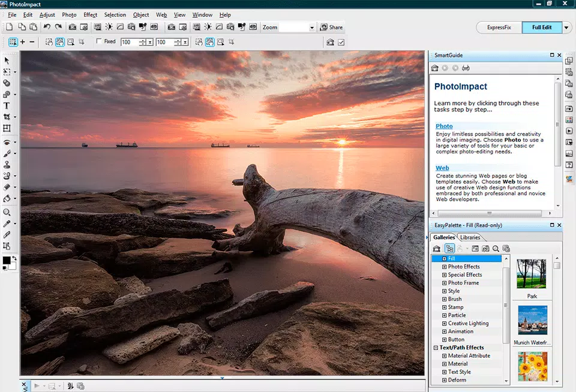The height and width of the screenshot is (392, 576).
Task: Expand the Creative Lighting gallery
Action: pos(444,323)
